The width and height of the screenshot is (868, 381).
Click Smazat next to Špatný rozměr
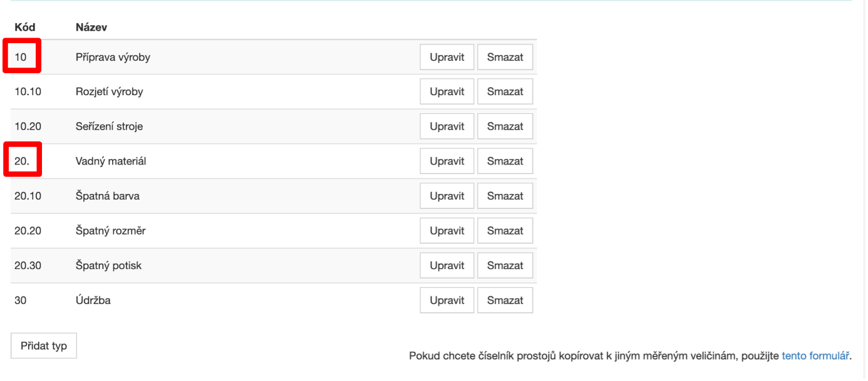click(x=505, y=231)
